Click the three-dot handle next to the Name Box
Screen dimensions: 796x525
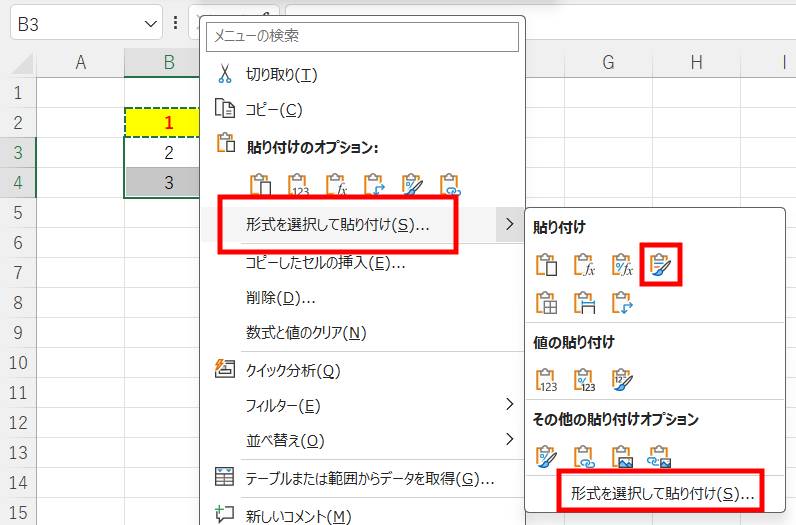[175, 23]
